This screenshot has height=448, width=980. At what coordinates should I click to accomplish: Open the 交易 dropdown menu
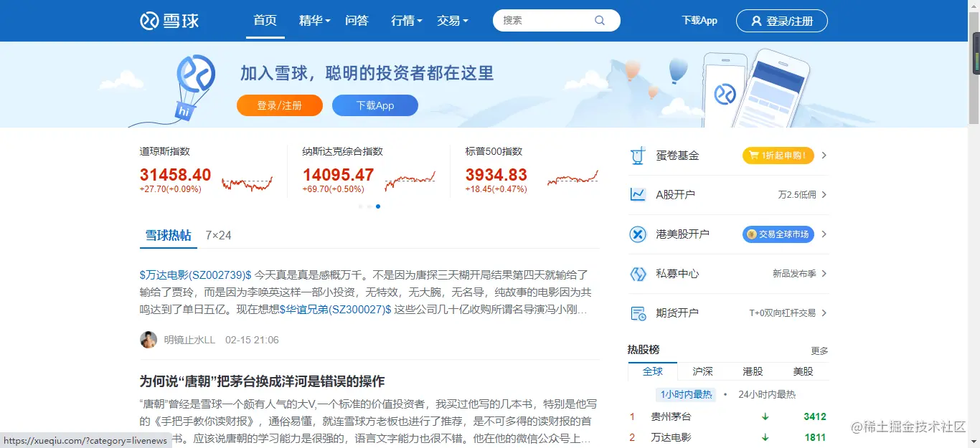pos(453,21)
